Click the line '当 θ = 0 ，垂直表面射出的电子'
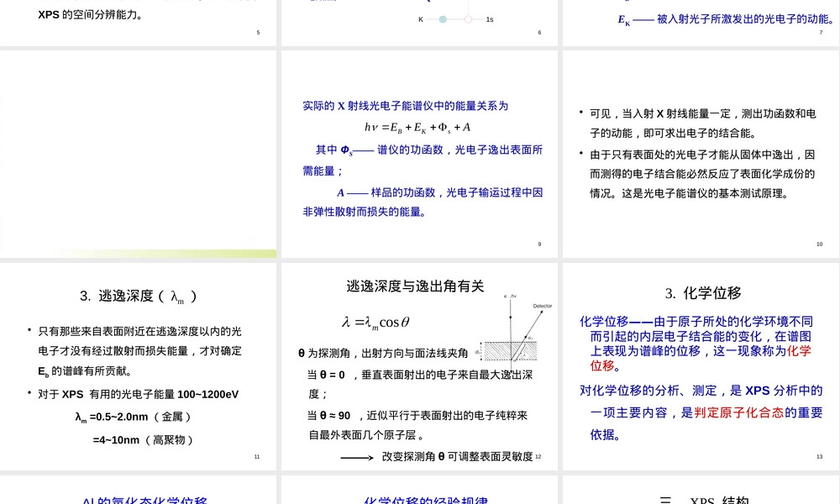 click(x=420, y=375)
